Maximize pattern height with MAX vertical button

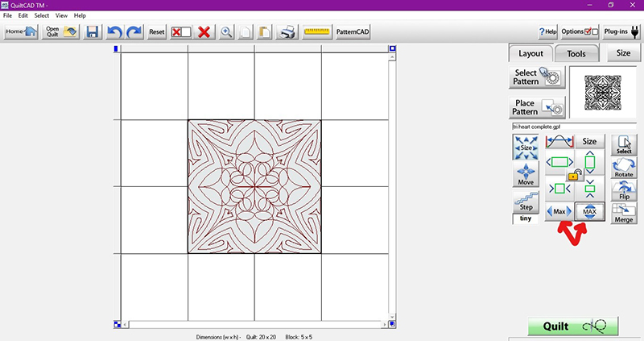pyautogui.click(x=589, y=212)
